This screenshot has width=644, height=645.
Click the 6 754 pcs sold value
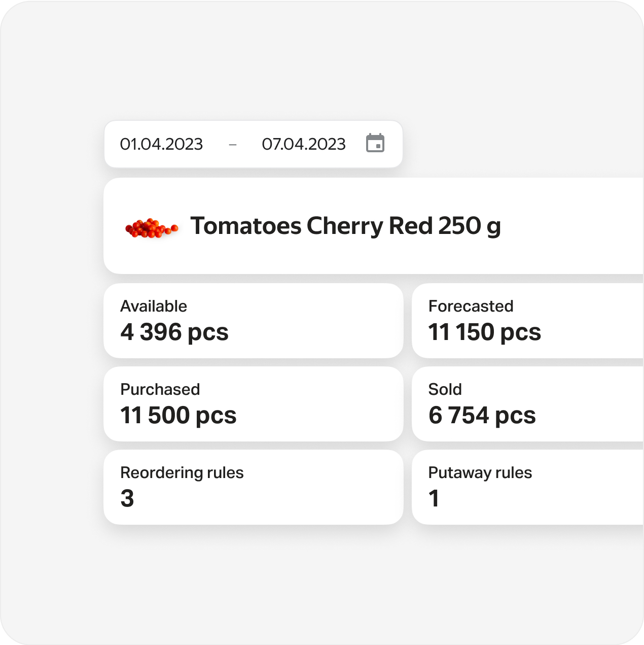pos(482,416)
